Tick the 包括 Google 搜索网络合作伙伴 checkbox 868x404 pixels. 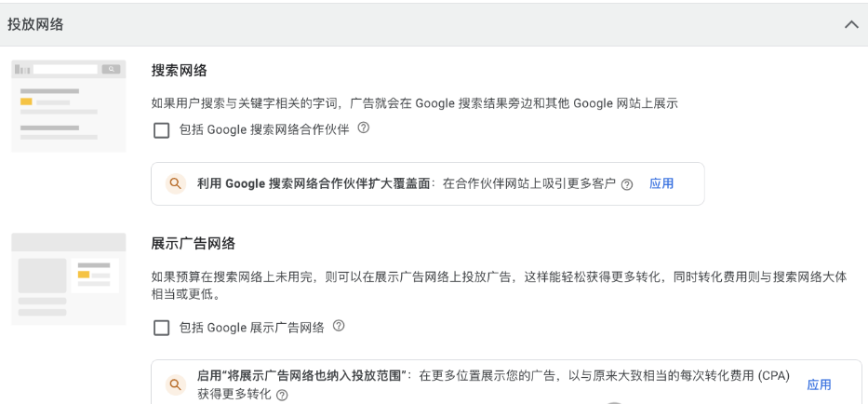pyautogui.click(x=162, y=130)
